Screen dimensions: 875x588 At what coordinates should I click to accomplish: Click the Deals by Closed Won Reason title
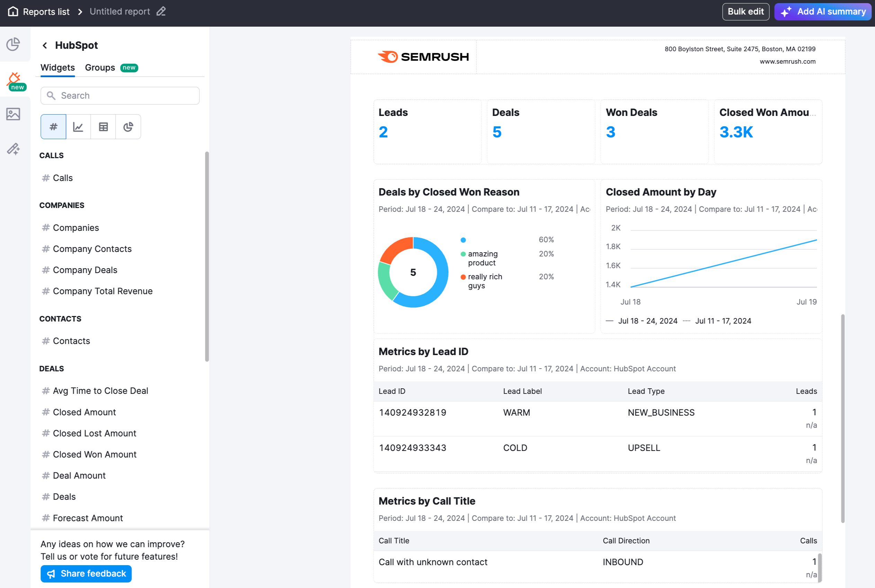click(x=449, y=192)
